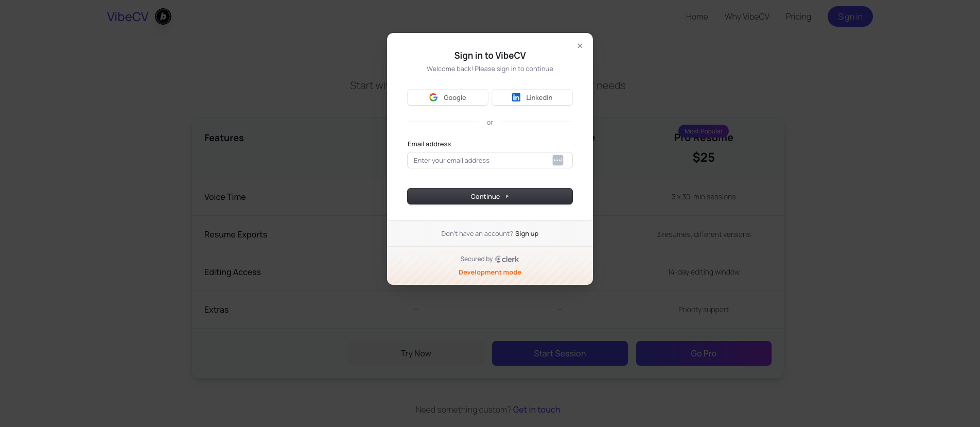Click the Start Session button
The image size is (980, 427).
coord(559,353)
